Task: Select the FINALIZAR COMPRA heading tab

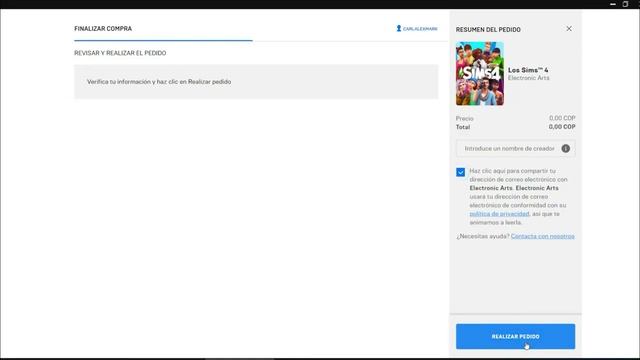Action: point(103,29)
